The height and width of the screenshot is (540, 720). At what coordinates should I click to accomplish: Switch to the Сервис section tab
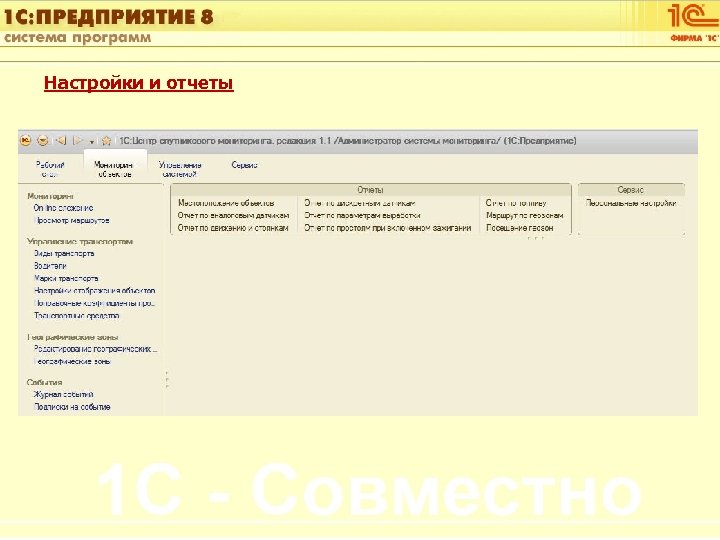[244, 165]
